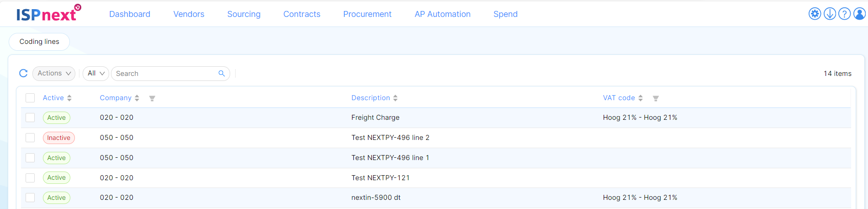Image resolution: width=868 pixels, height=209 pixels.
Task: Click the ISPnext logo
Action: pos(48,13)
